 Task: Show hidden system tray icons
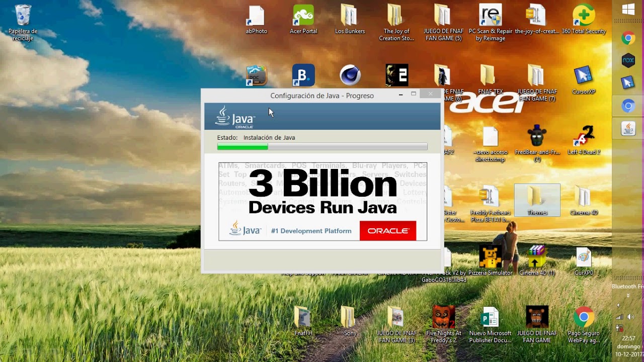click(618, 305)
